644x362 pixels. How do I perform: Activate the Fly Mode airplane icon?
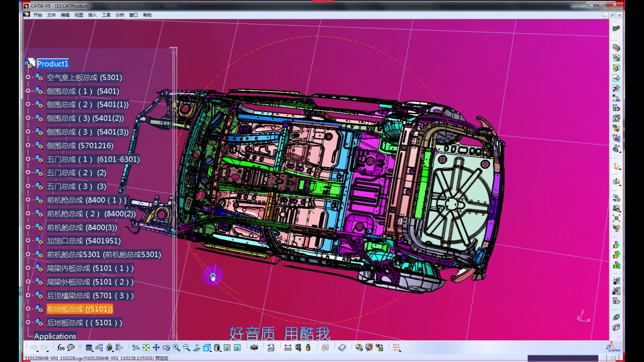(136, 348)
